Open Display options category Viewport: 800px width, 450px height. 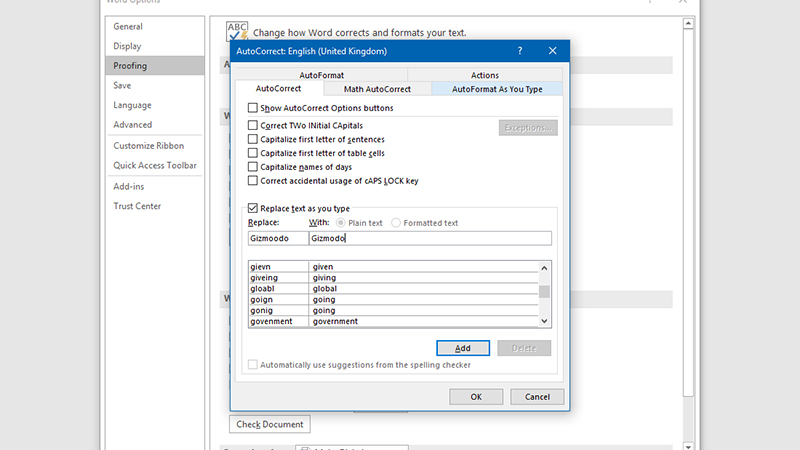tap(155, 46)
